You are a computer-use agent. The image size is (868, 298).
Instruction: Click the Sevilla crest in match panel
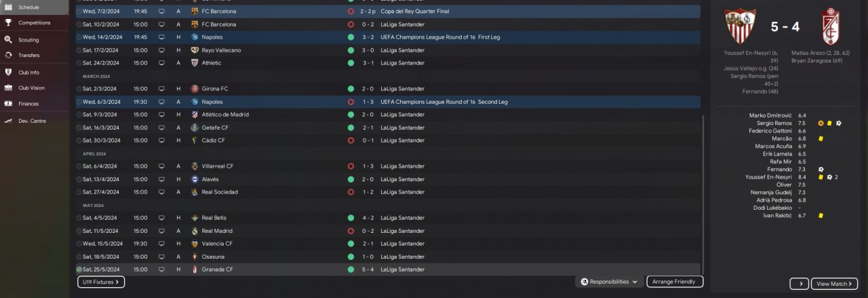740,26
